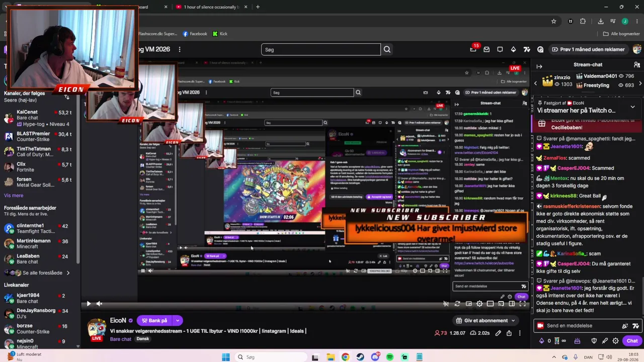Expand followed channels with Vis mere
Image resolution: width=644 pixels, height=362 pixels.
(14, 196)
